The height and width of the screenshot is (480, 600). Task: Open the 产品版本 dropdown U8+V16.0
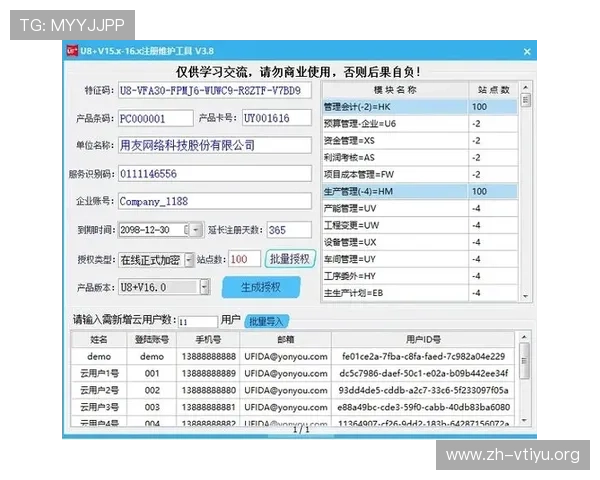[x=205, y=287]
